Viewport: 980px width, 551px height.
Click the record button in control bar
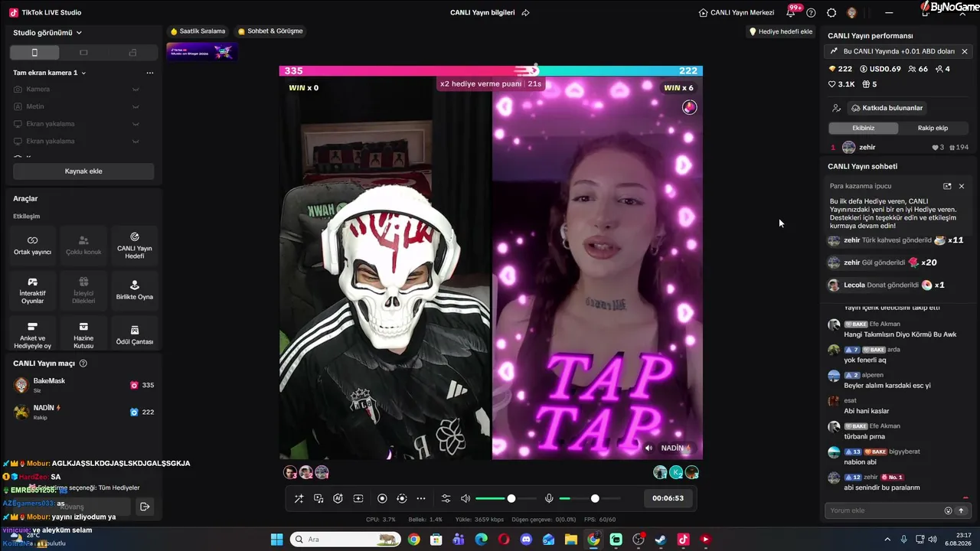point(382,498)
